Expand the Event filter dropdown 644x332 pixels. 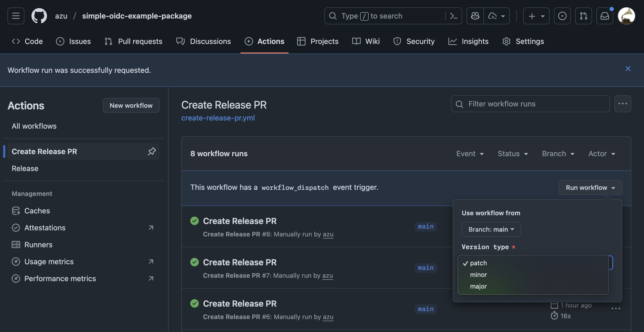click(470, 154)
